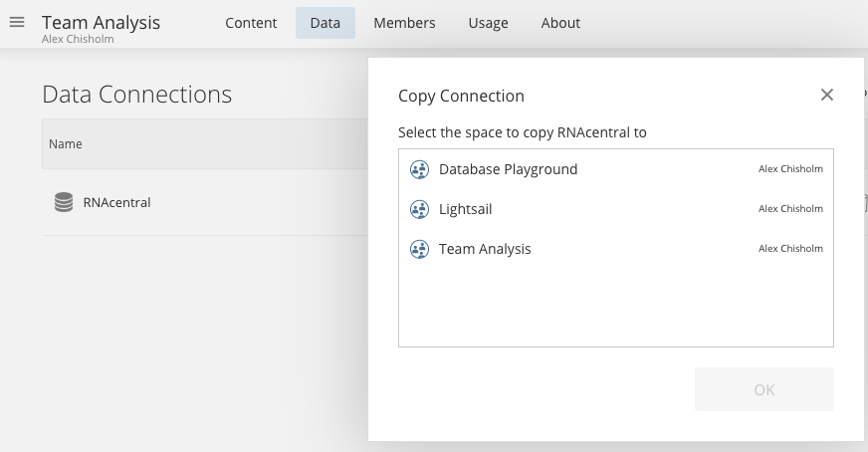Viewport: 868px width, 452px height.
Task: Click the Lightsail space icon
Action: (419, 209)
